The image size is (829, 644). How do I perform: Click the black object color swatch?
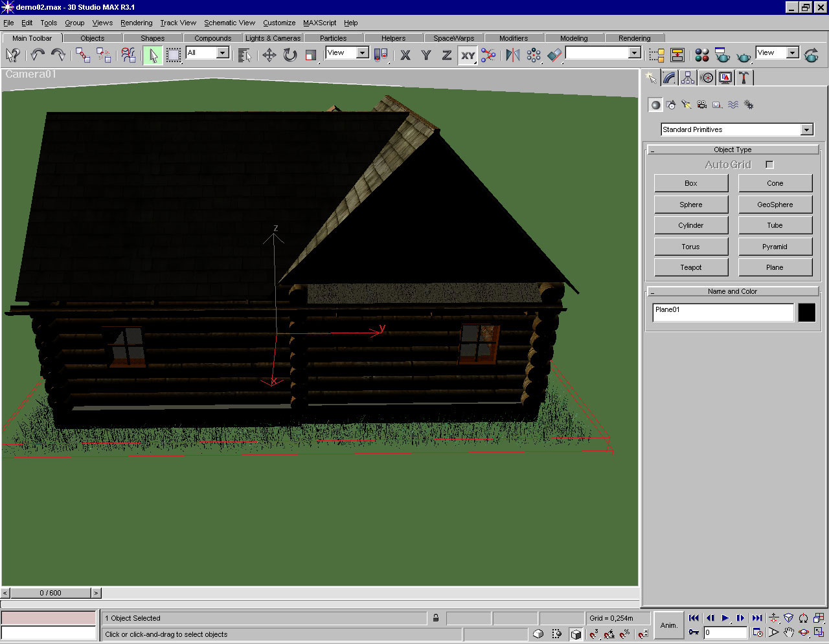point(806,313)
